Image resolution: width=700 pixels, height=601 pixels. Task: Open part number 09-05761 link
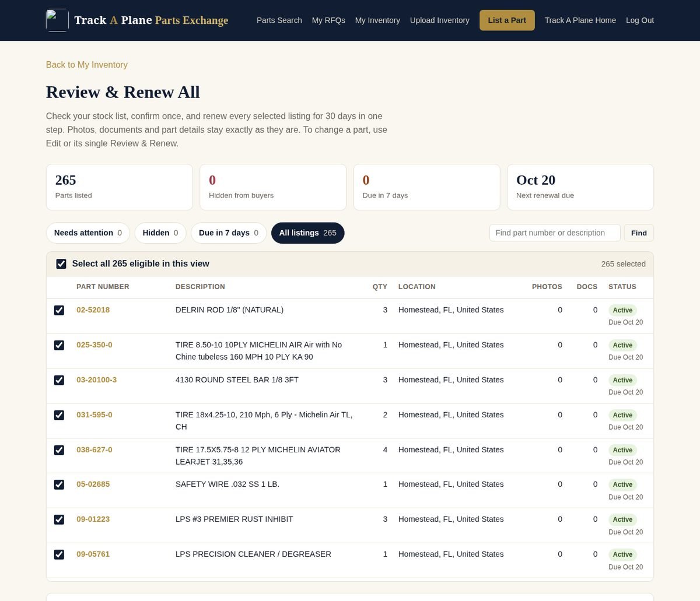tap(93, 554)
